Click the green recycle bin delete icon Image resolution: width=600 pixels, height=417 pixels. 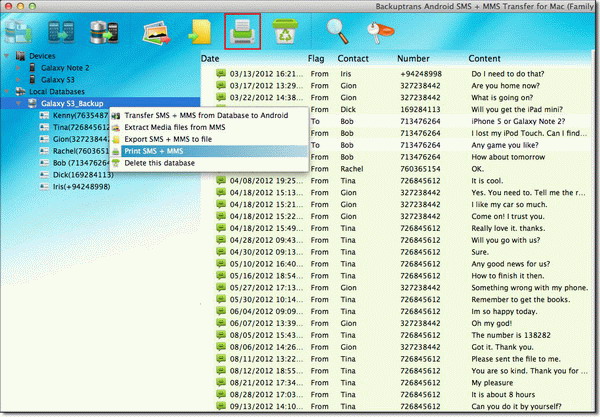285,31
